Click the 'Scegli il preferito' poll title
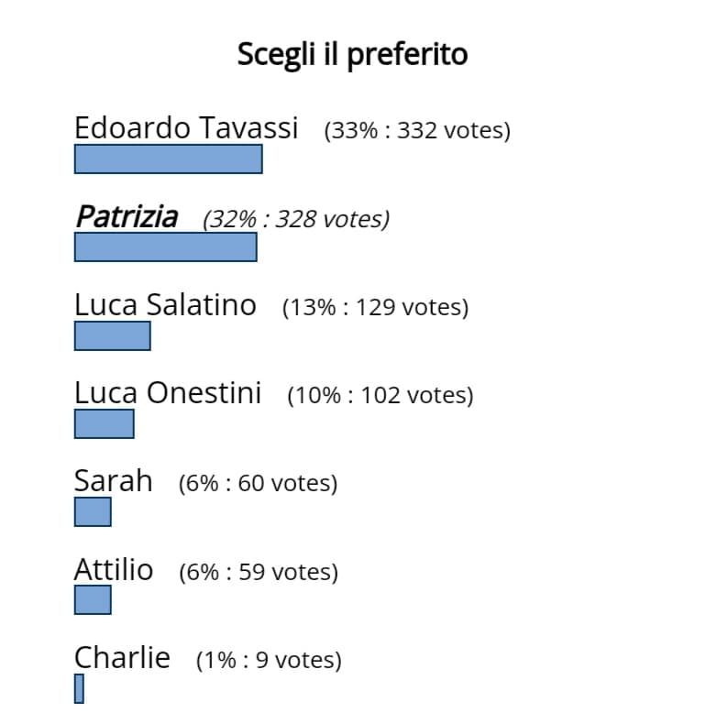Image resolution: width=728 pixels, height=724 pixels. 352,55
